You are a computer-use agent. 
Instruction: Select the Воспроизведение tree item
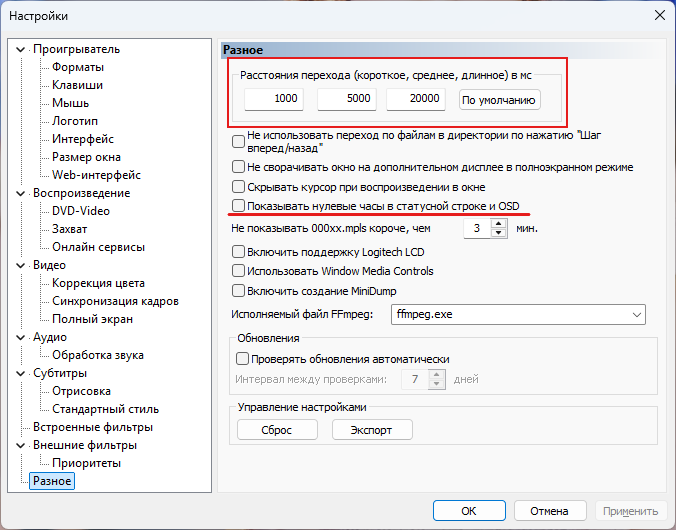coord(81,193)
